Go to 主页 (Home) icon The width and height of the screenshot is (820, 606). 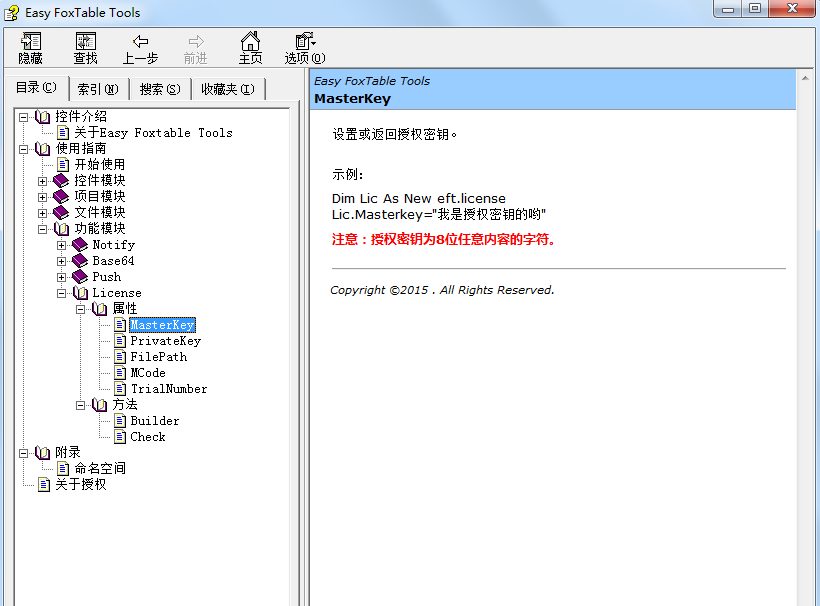(x=250, y=41)
